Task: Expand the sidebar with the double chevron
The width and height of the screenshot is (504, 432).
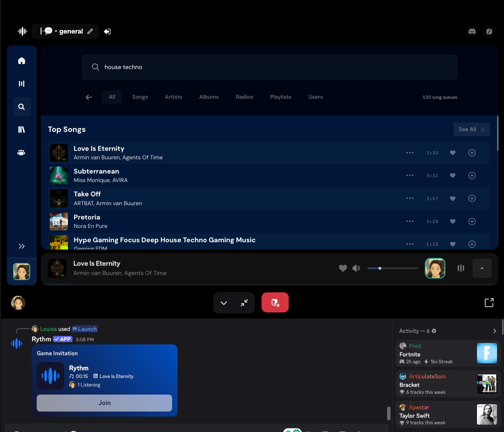Action: pyautogui.click(x=22, y=246)
